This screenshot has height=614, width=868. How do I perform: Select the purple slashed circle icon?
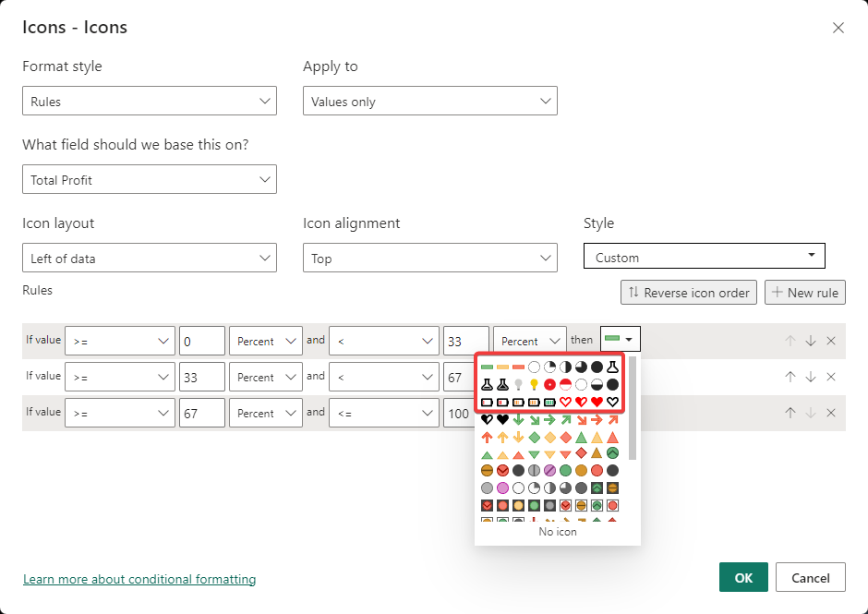[549, 471]
